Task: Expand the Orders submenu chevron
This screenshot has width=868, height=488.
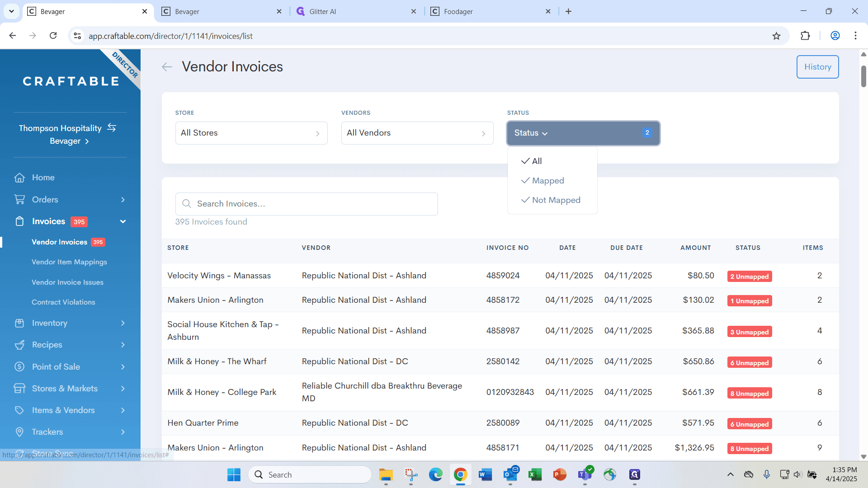Action: 123,200
